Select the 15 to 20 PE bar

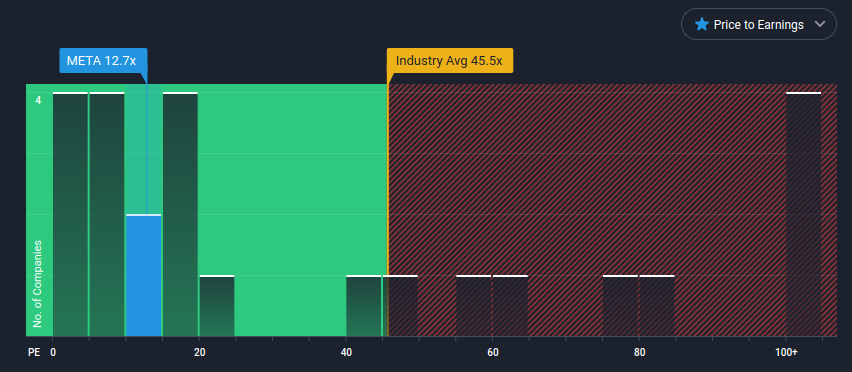point(180,215)
